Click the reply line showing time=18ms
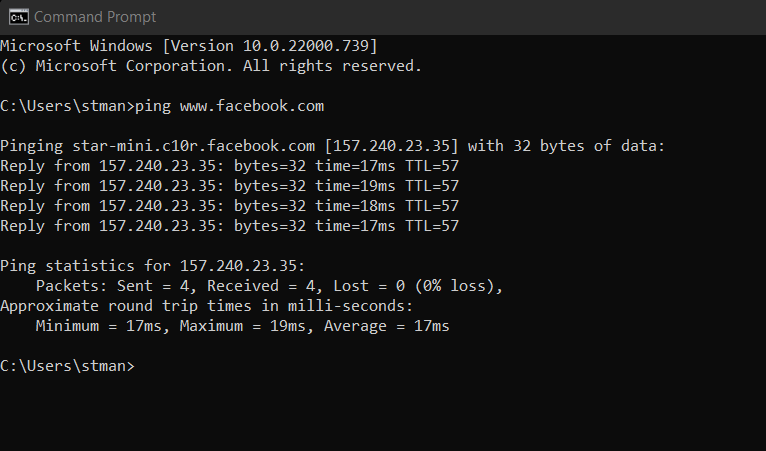 [229, 206]
